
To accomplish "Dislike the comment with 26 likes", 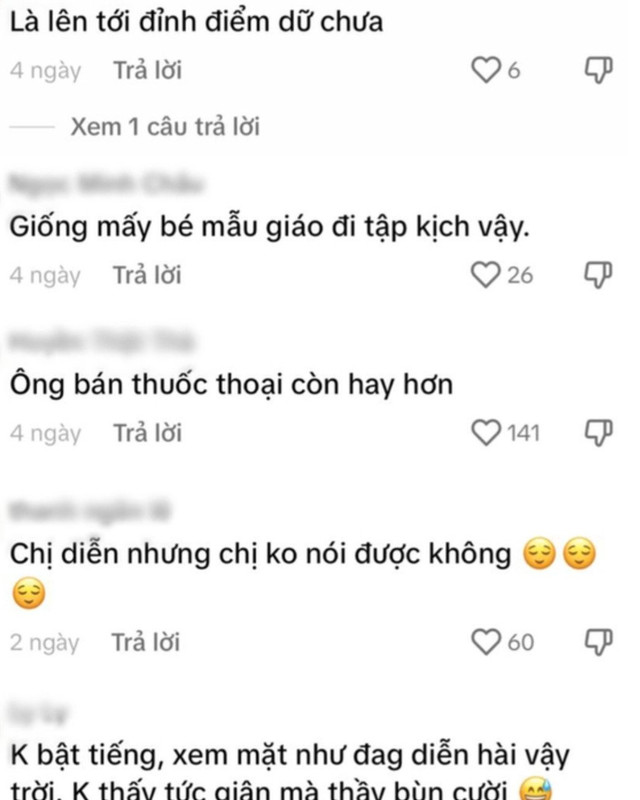I will coord(598,275).
